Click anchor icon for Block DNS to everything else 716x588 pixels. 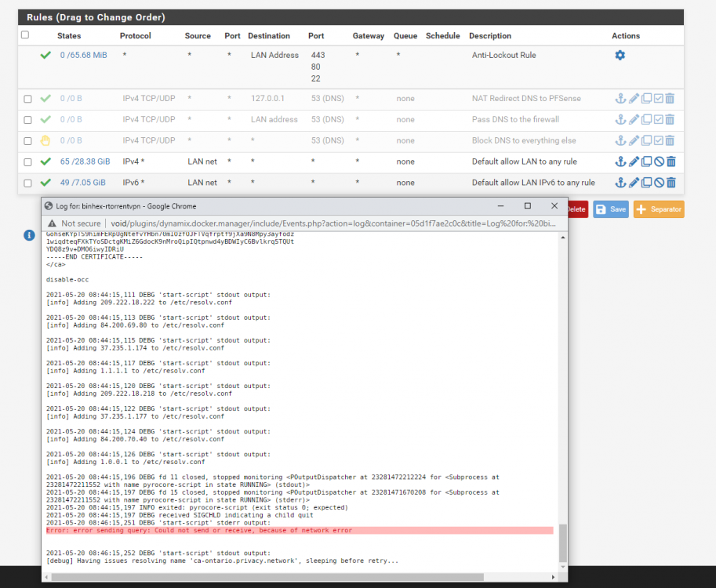coord(620,140)
